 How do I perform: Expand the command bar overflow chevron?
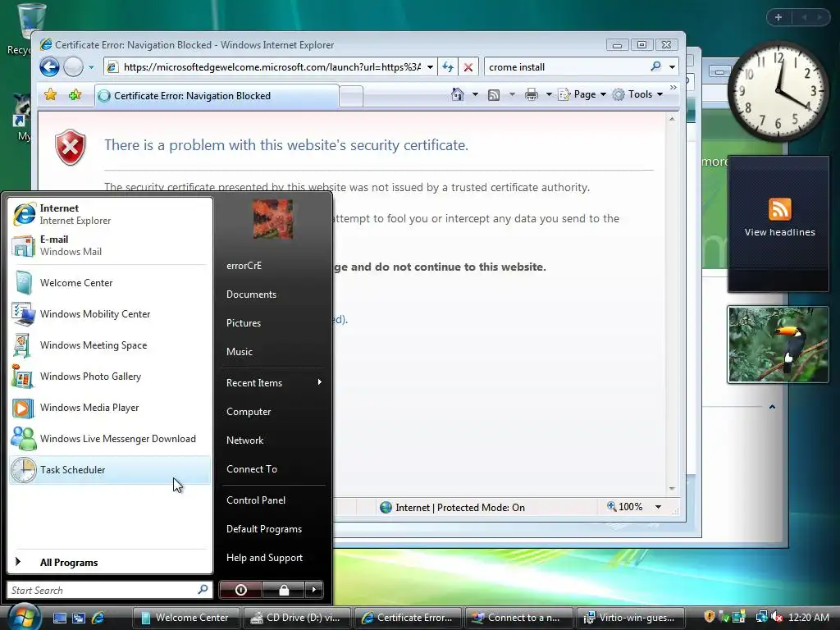pos(673,87)
